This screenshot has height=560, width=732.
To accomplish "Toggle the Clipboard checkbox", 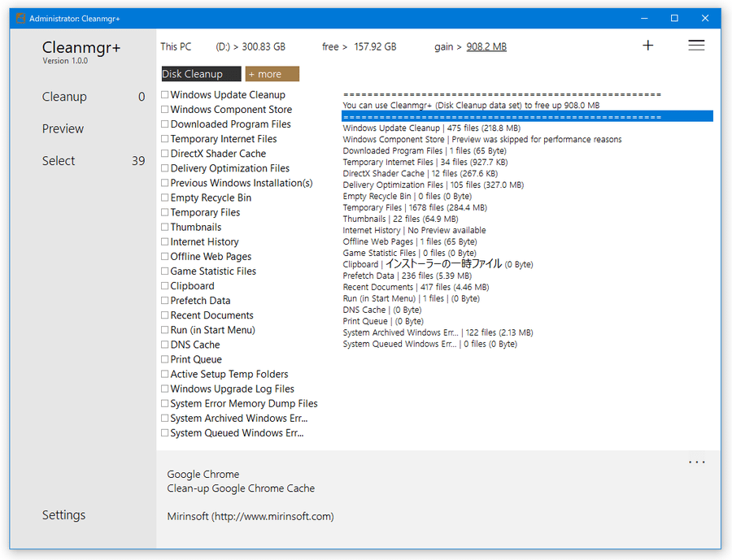I will [165, 286].
